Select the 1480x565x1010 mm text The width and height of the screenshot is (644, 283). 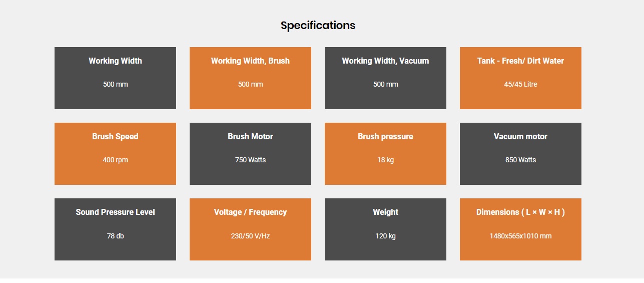coord(520,236)
